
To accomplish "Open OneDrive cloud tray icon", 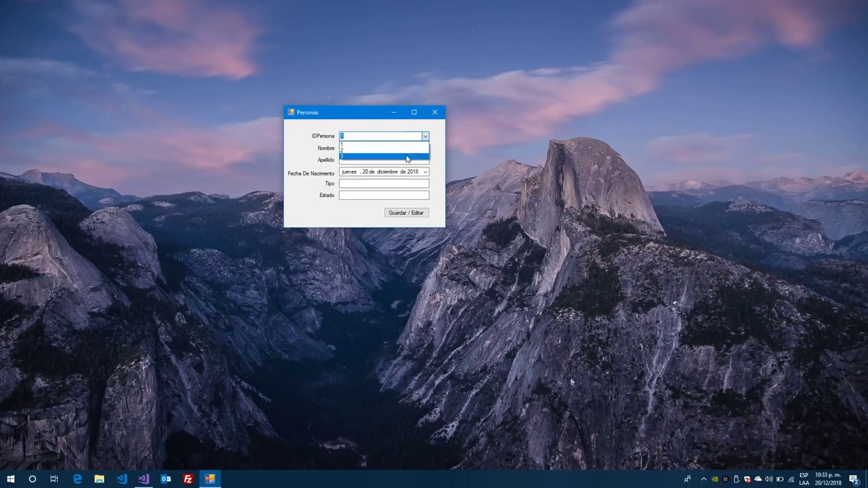I will tap(758, 479).
